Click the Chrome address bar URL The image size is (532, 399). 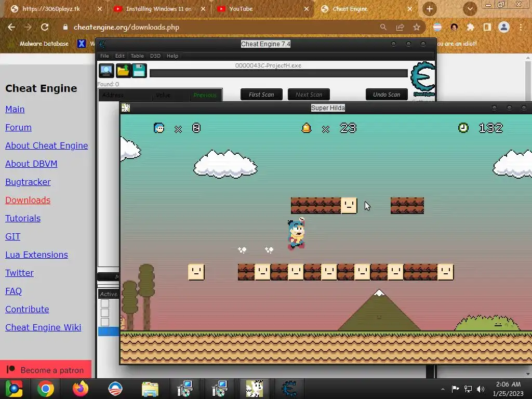coord(126,27)
